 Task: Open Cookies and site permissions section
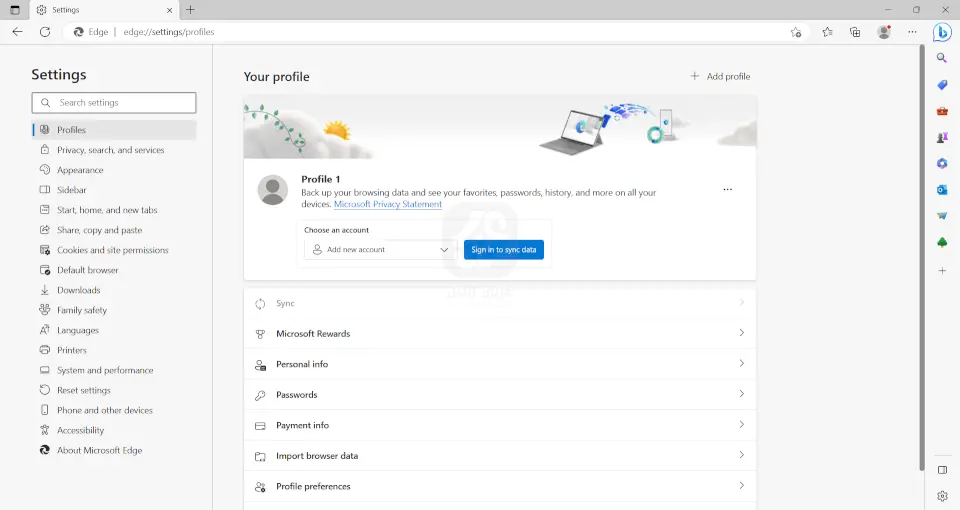(x=112, y=250)
